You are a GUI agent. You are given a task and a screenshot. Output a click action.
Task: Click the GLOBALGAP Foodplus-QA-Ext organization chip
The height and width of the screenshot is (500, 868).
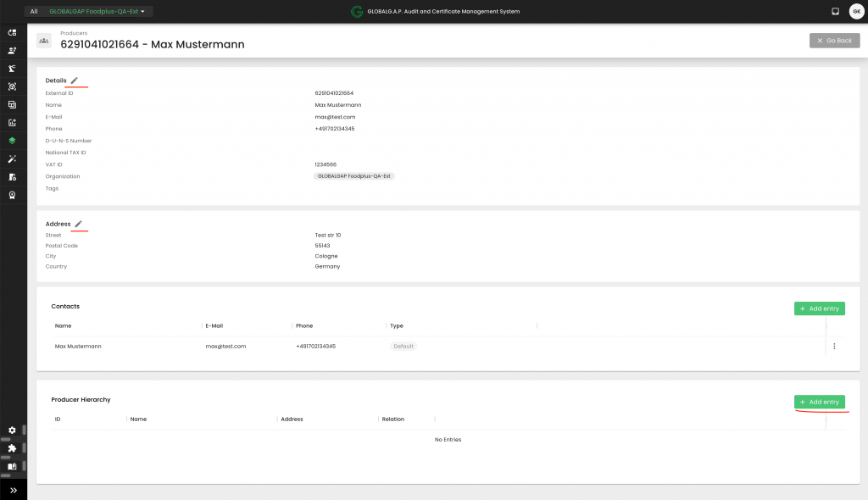[x=353, y=176]
